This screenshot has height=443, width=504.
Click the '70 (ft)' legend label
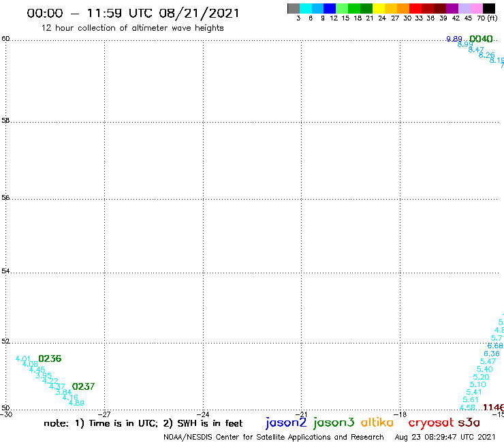(x=487, y=18)
